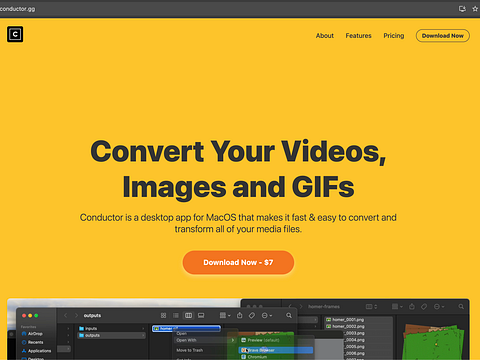Switch outputs Finder window to list view
This screenshot has height=360, width=480.
point(176,315)
